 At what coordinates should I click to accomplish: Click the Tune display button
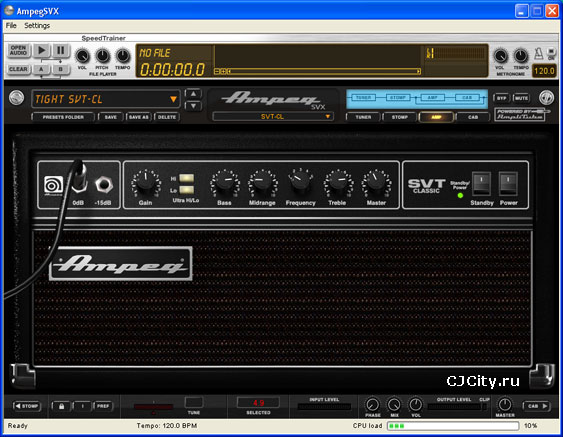pyautogui.click(x=194, y=402)
